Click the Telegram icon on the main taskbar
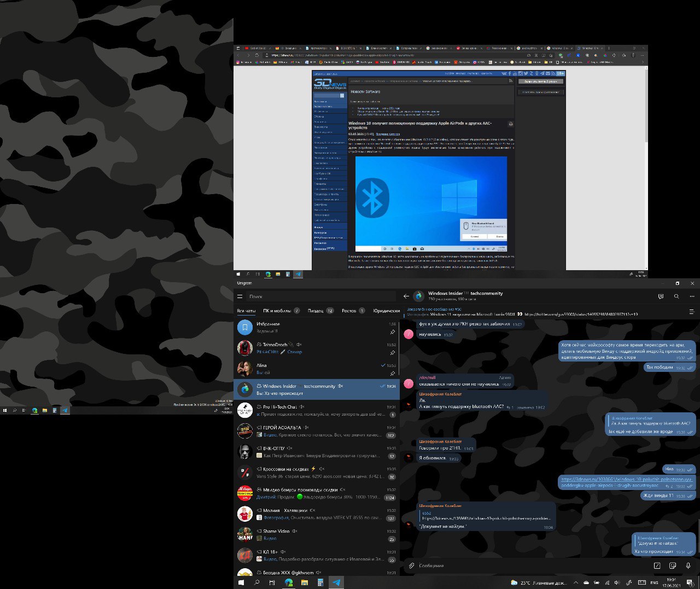 pyautogui.click(x=336, y=583)
